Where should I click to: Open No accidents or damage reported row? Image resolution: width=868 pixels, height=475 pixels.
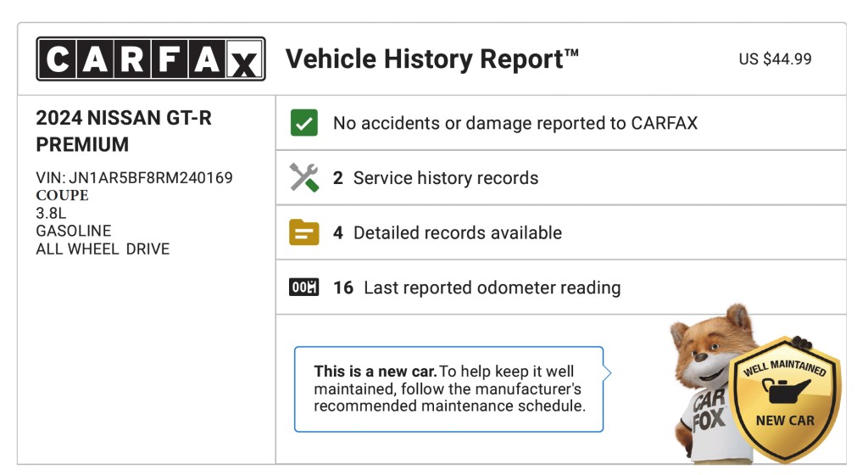561,123
